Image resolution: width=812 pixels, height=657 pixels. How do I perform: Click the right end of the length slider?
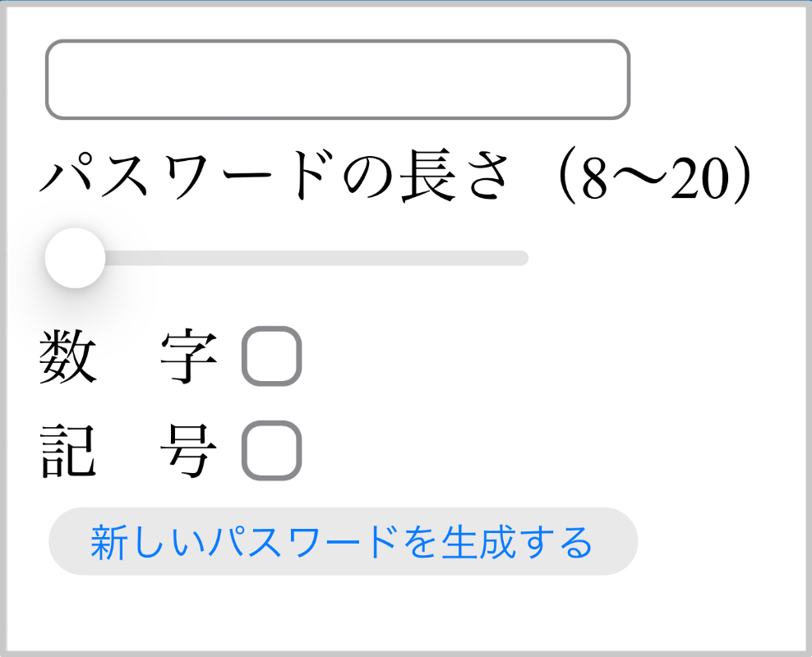pos(518,256)
